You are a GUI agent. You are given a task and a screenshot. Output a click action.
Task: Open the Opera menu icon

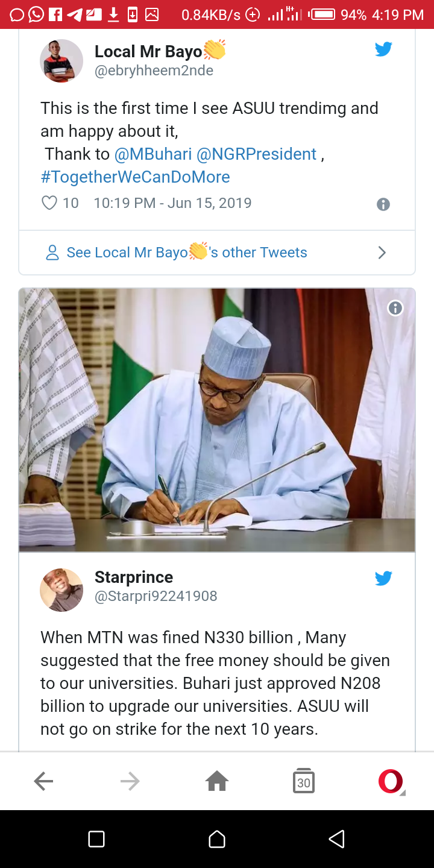391,782
